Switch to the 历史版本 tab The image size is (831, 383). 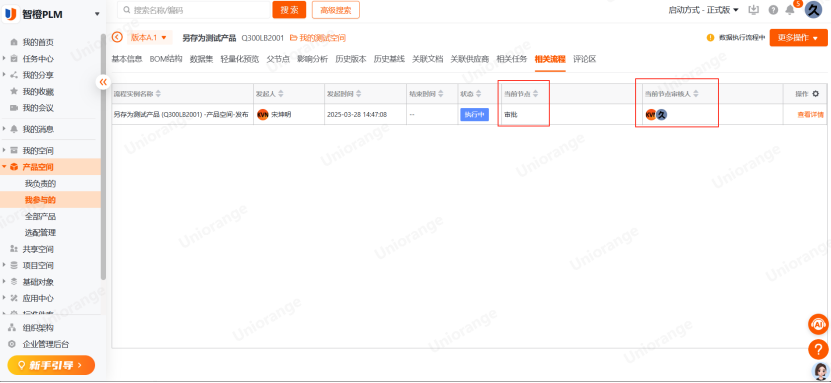(350, 59)
